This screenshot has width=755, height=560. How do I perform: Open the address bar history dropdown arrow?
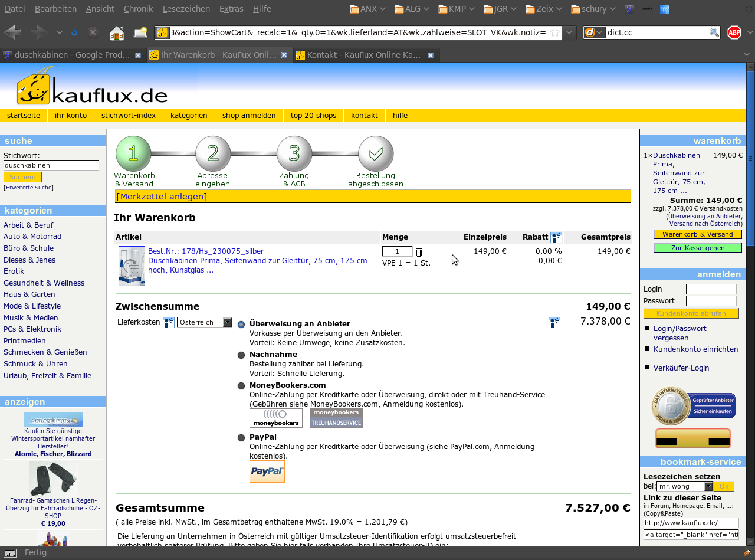point(569,32)
